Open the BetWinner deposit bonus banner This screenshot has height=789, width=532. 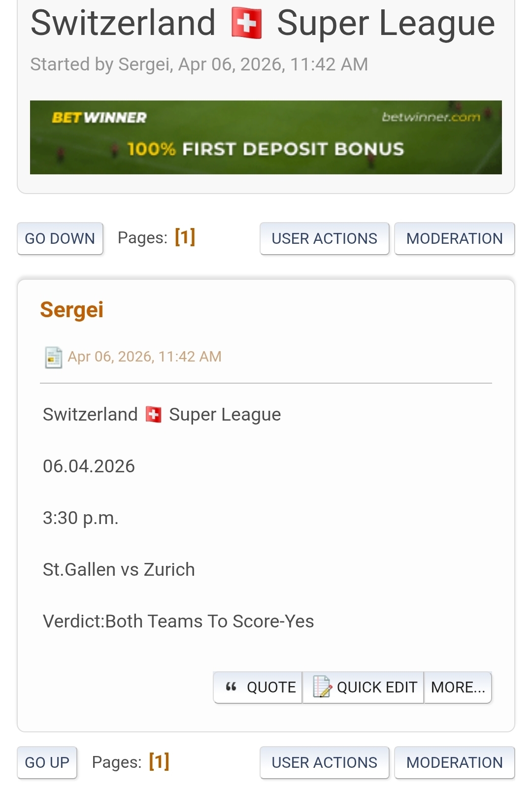pos(266,137)
